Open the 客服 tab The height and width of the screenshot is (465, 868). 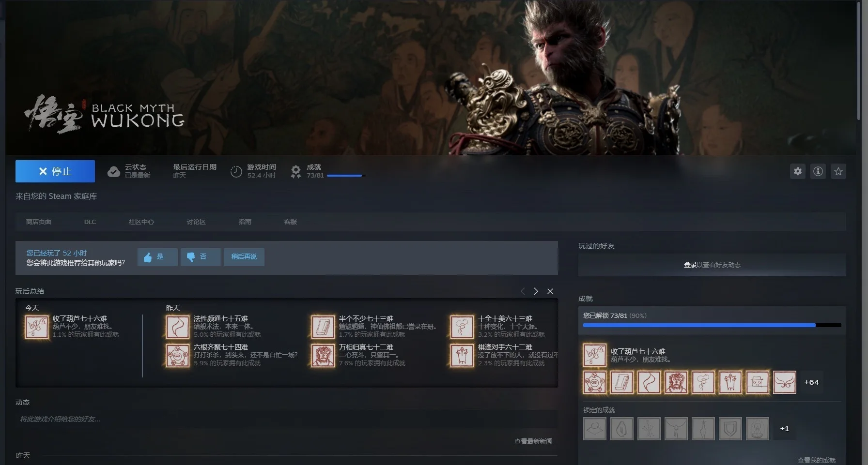point(291,222)
